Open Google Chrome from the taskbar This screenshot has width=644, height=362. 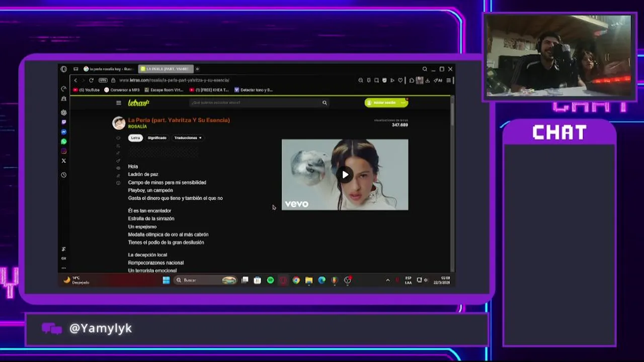point(296,280)
